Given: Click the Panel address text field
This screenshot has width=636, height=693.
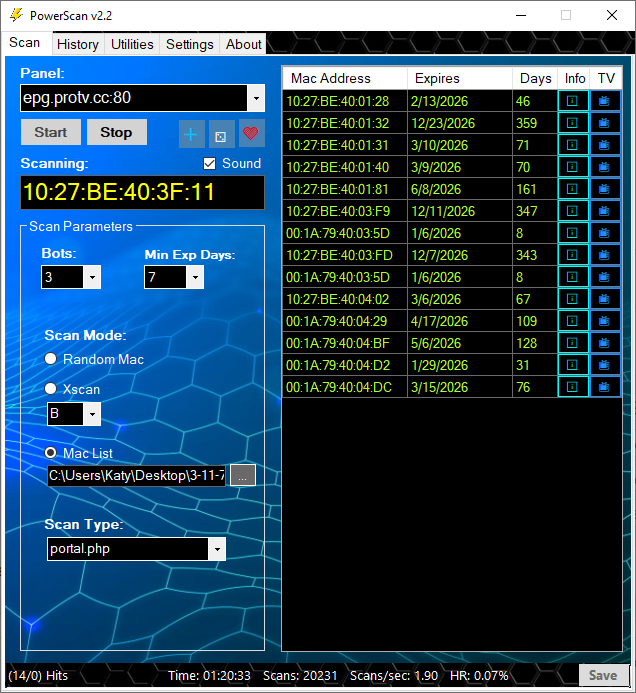Looking at the screenshot, I should 134,98.
